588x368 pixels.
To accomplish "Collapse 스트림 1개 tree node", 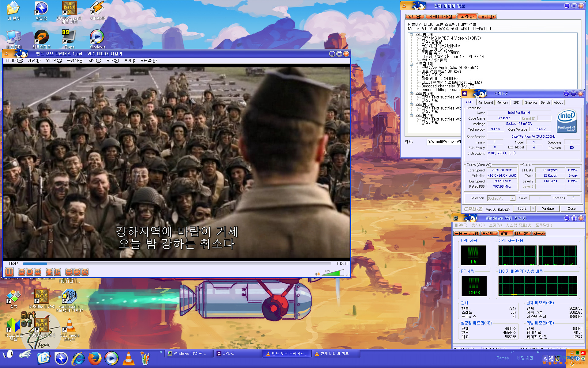I will coord(412,64).
